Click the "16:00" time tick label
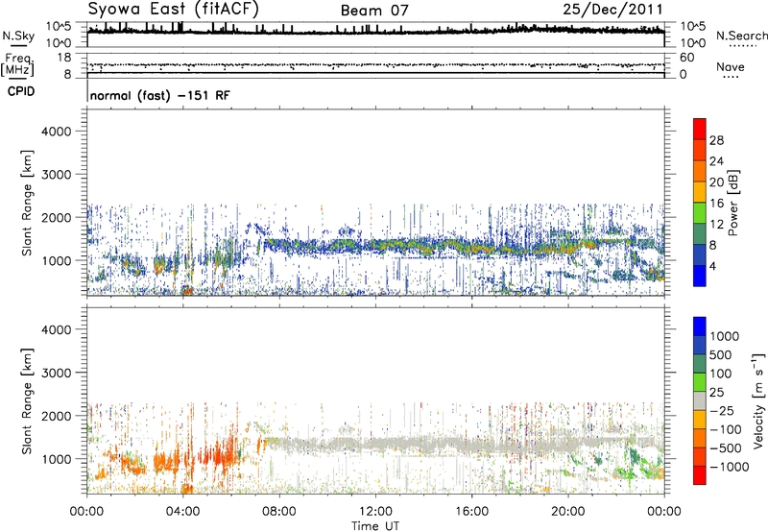Viewport: 768px width, 532px height. tap(471, 512)
